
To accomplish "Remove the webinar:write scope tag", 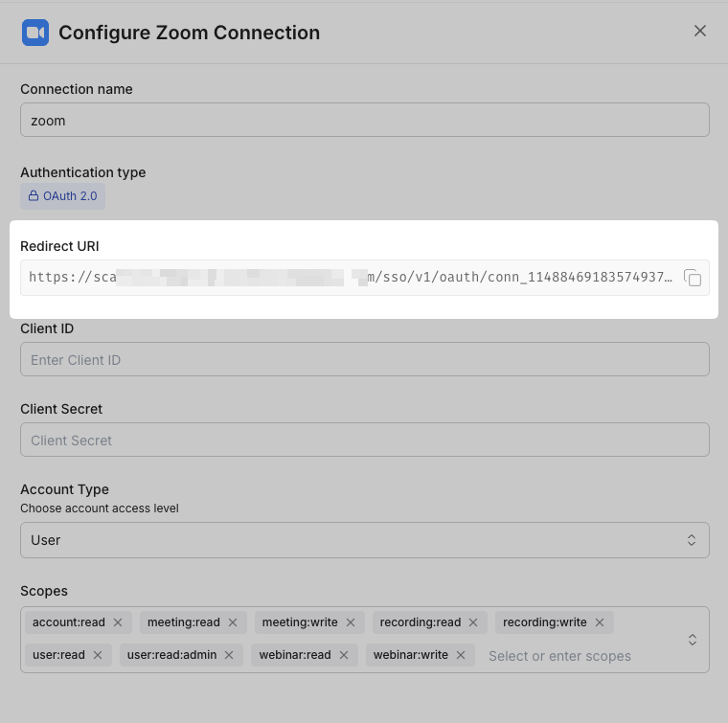I will [461, 655].
